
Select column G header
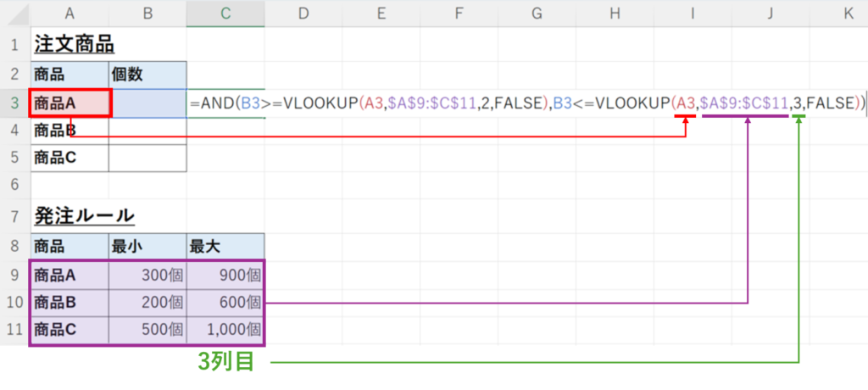point(537,14)
